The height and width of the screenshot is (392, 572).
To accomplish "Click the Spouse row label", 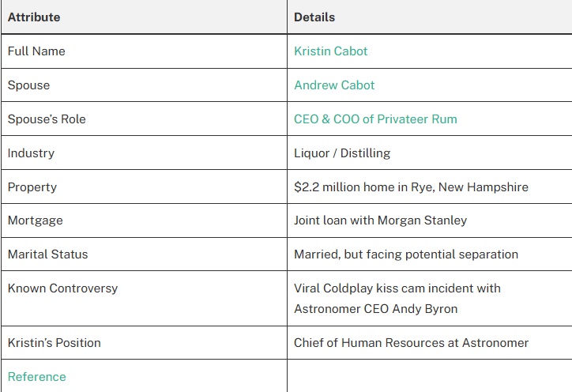I will point(28,85).
